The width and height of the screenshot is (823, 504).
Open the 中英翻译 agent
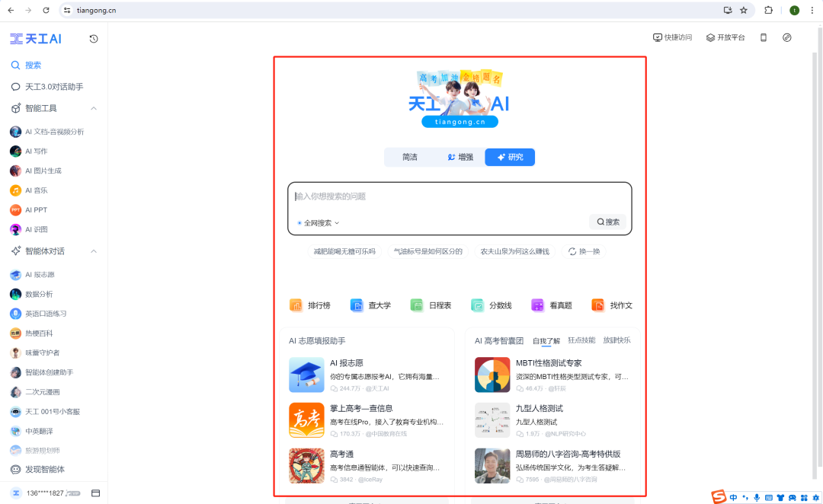31,431
